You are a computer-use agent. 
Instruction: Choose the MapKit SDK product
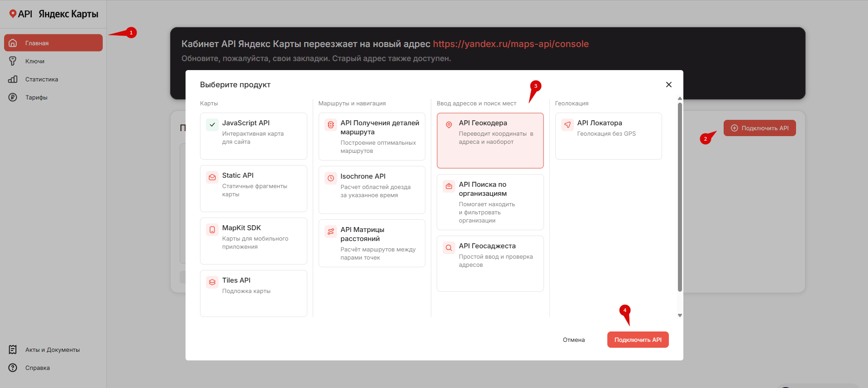point(253,241)
